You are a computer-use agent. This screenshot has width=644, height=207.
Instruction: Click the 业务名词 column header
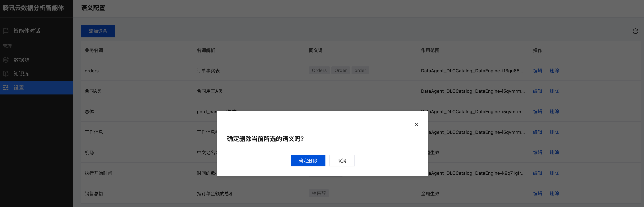[x=94, y=50]
